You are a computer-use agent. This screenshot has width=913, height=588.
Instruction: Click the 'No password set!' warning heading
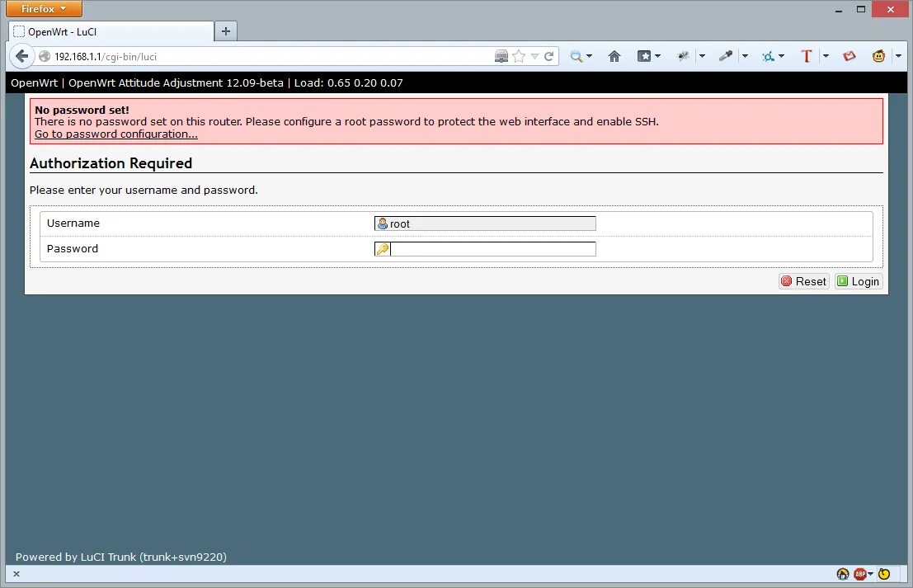click(x=82, y=110)
